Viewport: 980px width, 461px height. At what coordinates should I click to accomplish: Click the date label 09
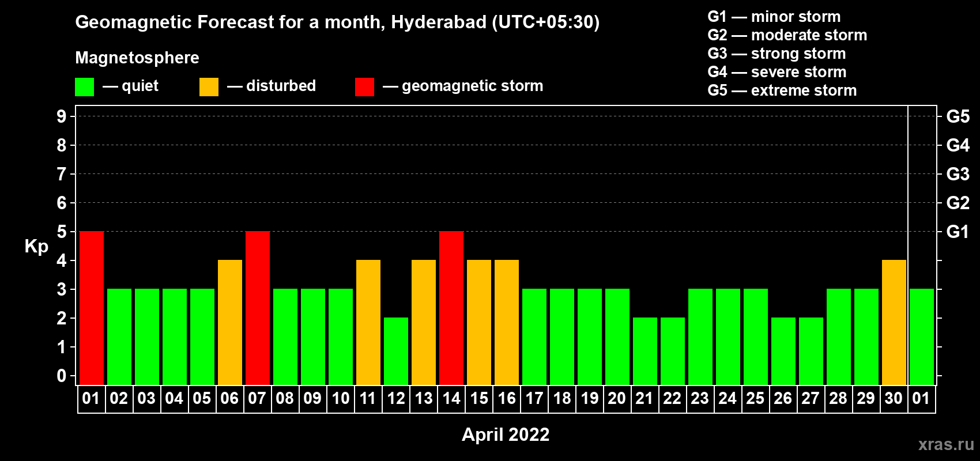pos(312,398)
